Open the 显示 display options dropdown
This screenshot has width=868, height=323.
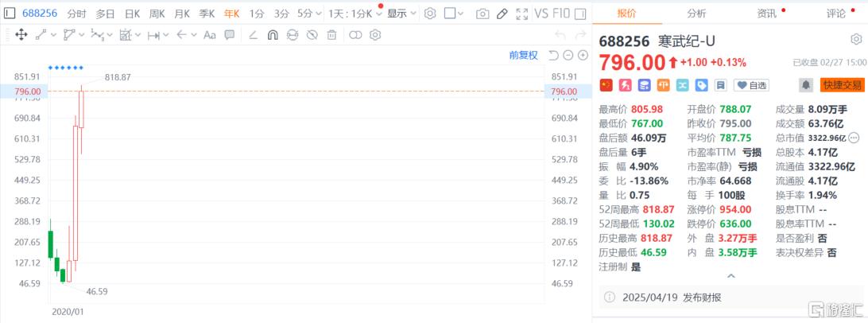pyautogui.click(x=402, y=14)
